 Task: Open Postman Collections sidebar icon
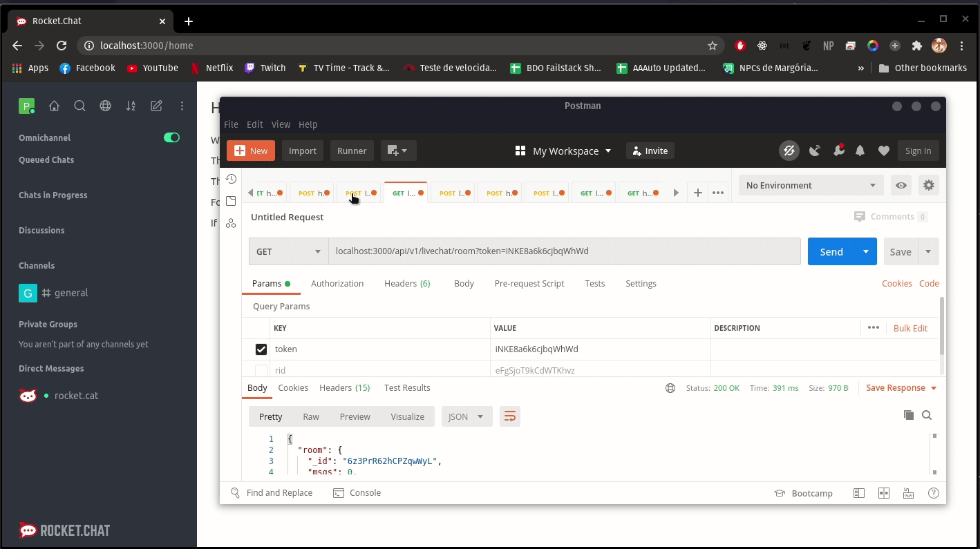[x=231, y=201]
